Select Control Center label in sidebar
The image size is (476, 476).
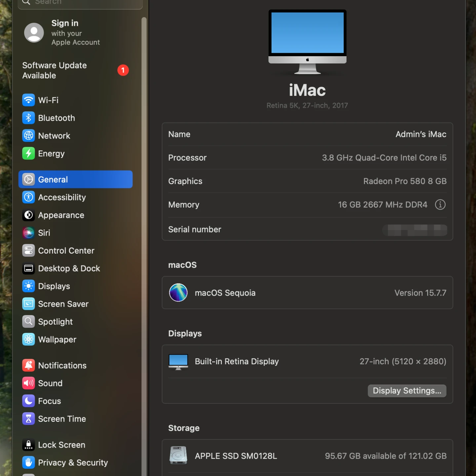pyautogui.click(x=66, y=251)
